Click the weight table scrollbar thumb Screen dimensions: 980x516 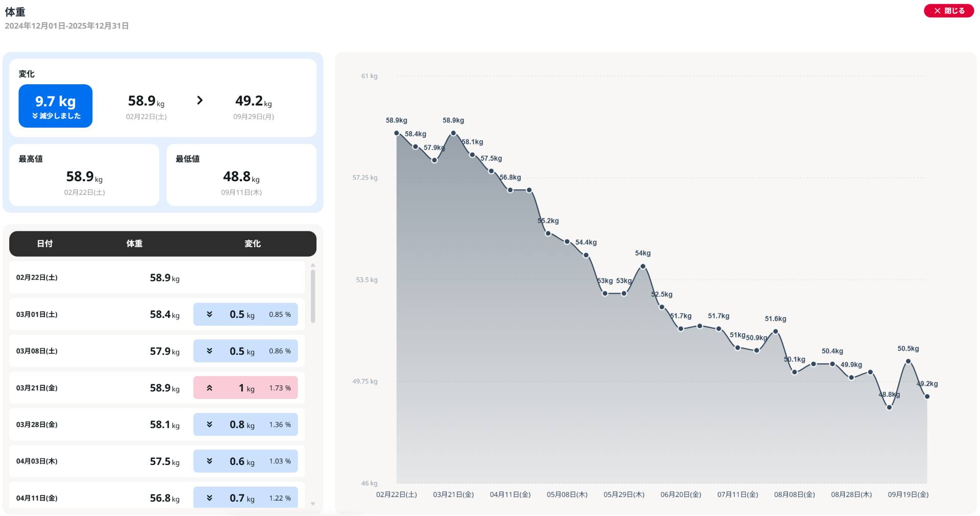[x=313, y=296]
